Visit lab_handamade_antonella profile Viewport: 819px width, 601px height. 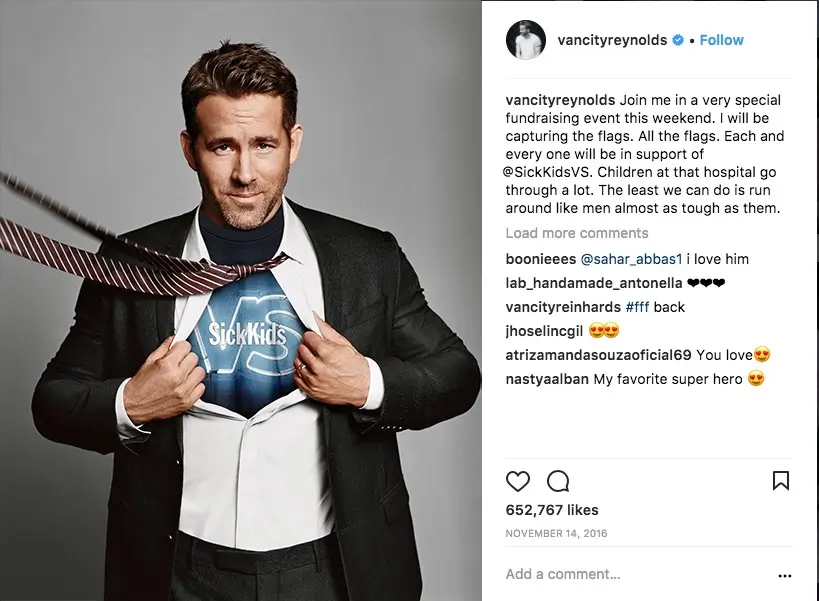click(x=594, y=283)
